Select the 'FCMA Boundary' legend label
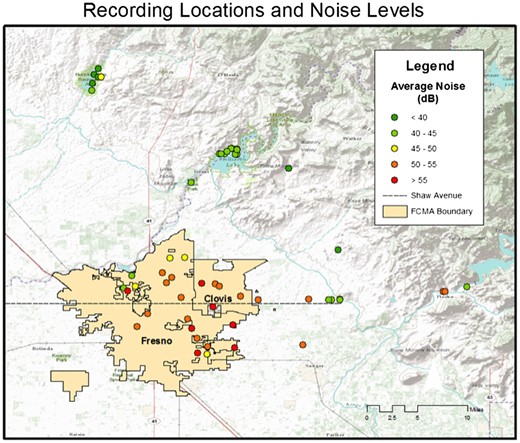This screenshot has width=520, height=443. click(442, 211)
